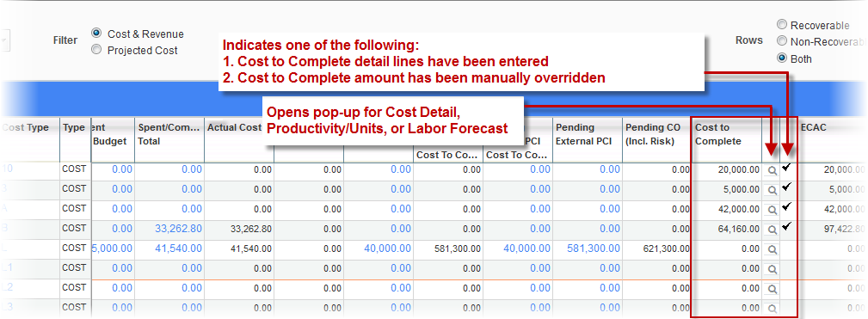Open blue 40,000.00 link under PCI Cost To Co...

click(x=527, y=248)
